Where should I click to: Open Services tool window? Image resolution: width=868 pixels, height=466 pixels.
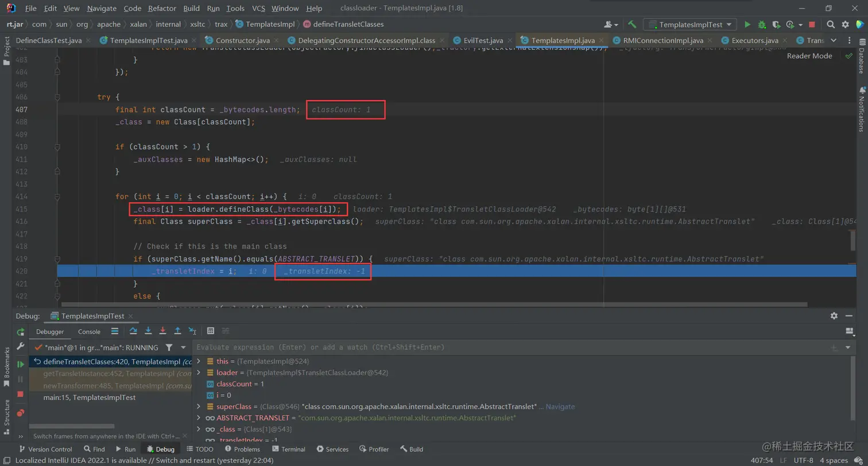[x=332, y=449]
